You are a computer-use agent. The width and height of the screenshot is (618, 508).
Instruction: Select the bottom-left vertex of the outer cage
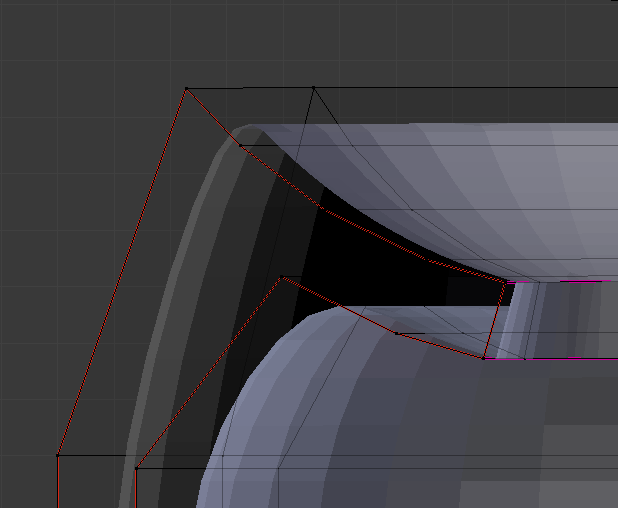tap(58, 456)
